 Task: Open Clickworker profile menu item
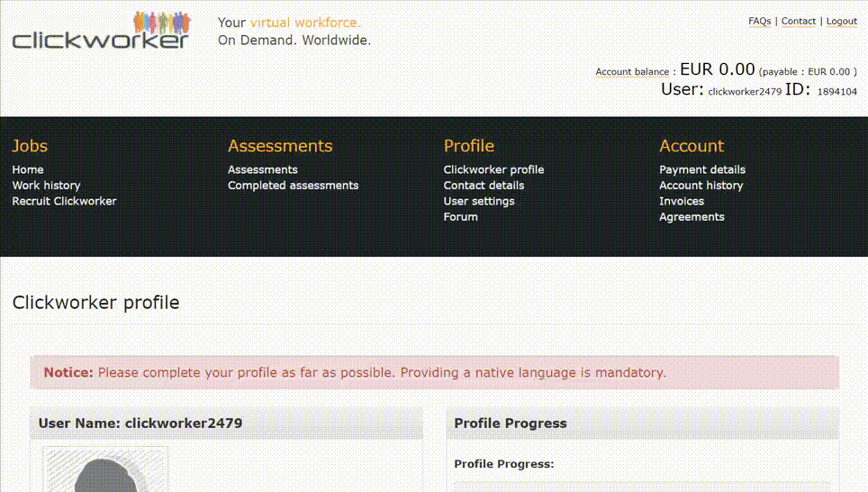pyautogui.click(x=493, y=169)
